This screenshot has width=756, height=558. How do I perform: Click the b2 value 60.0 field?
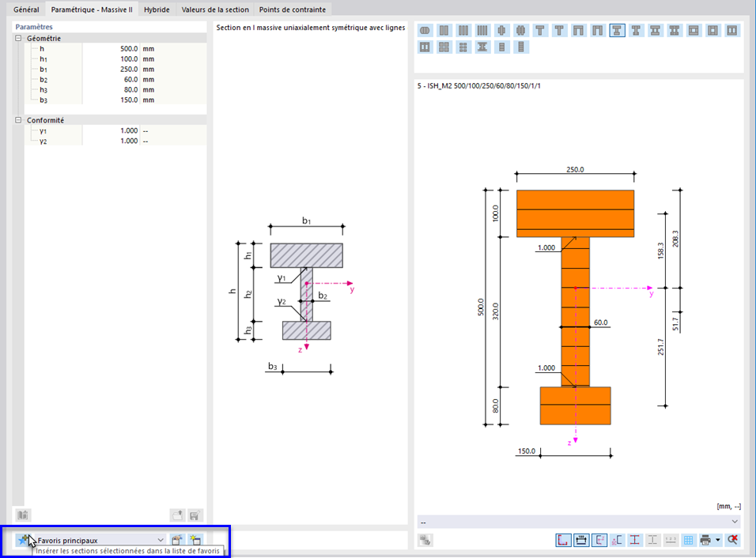(111, 80)
